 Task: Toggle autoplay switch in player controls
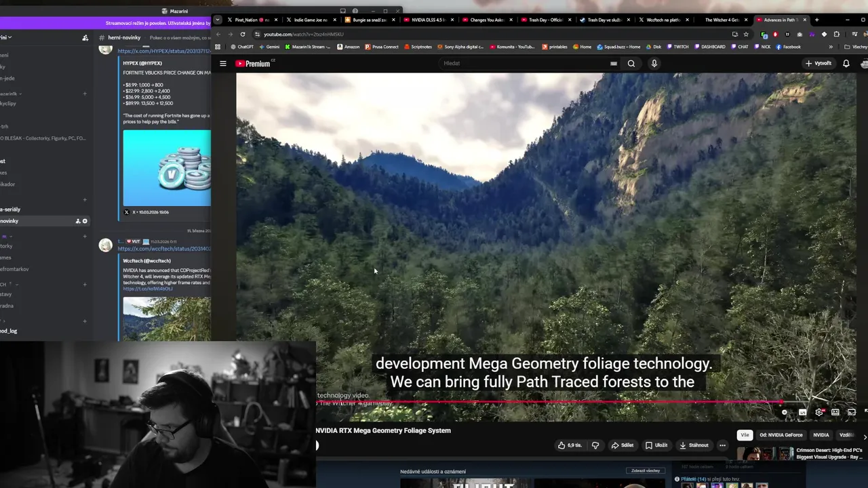coord(785,412)
